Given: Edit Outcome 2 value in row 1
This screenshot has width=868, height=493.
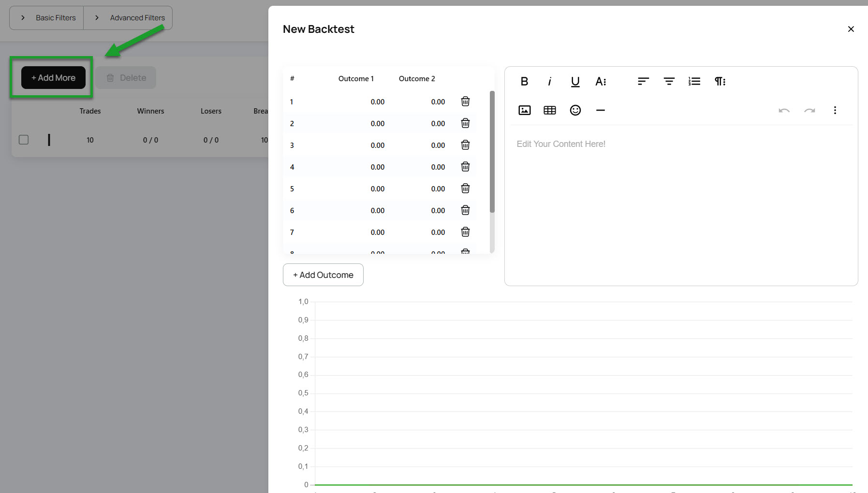Looking at the screenshot, I should pos(438,102).
